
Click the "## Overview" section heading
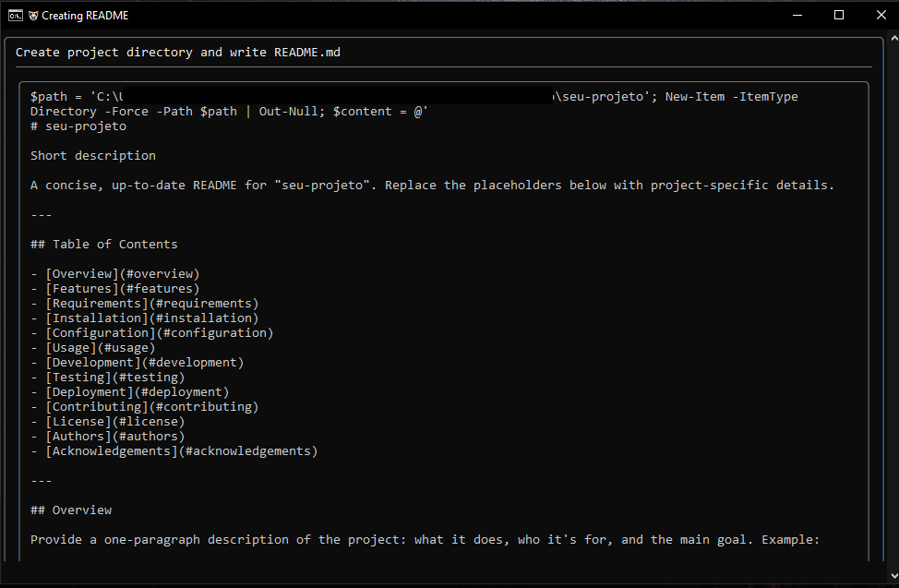(71, 510)
